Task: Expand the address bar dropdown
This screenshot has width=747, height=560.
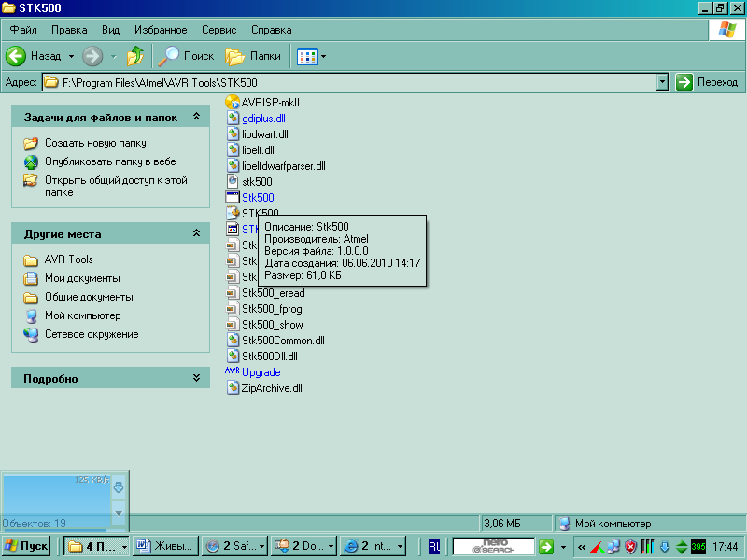Action: (662, 82)
